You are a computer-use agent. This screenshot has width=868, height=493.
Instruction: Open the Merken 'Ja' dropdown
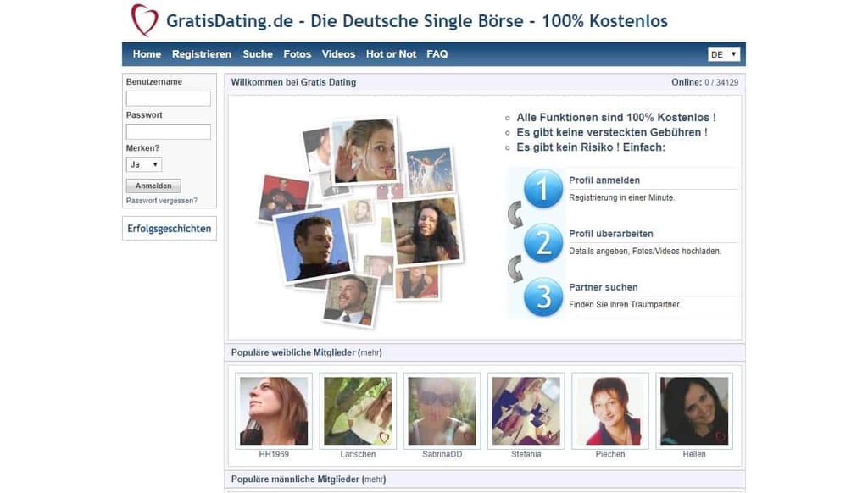pyautogui.click(x=144, y=164)
